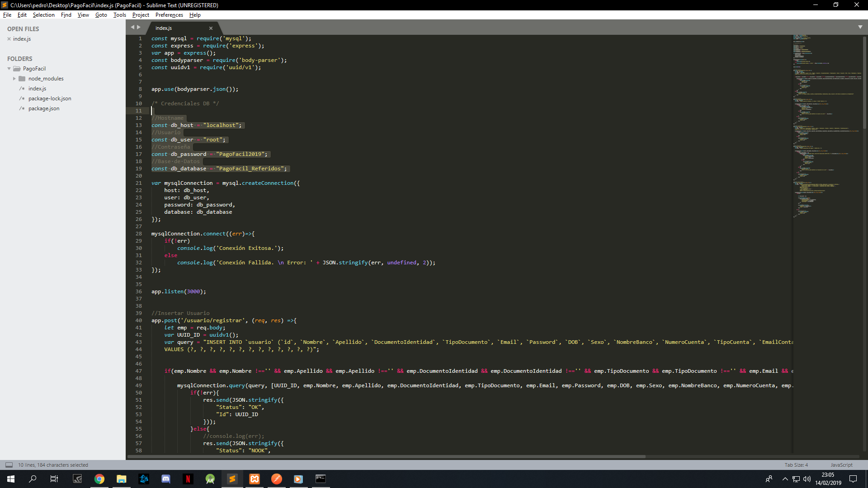This screenshot has height=488, width=868.
Task: Open Android Studio from the taskbar
Action: [x=210, y=479]
